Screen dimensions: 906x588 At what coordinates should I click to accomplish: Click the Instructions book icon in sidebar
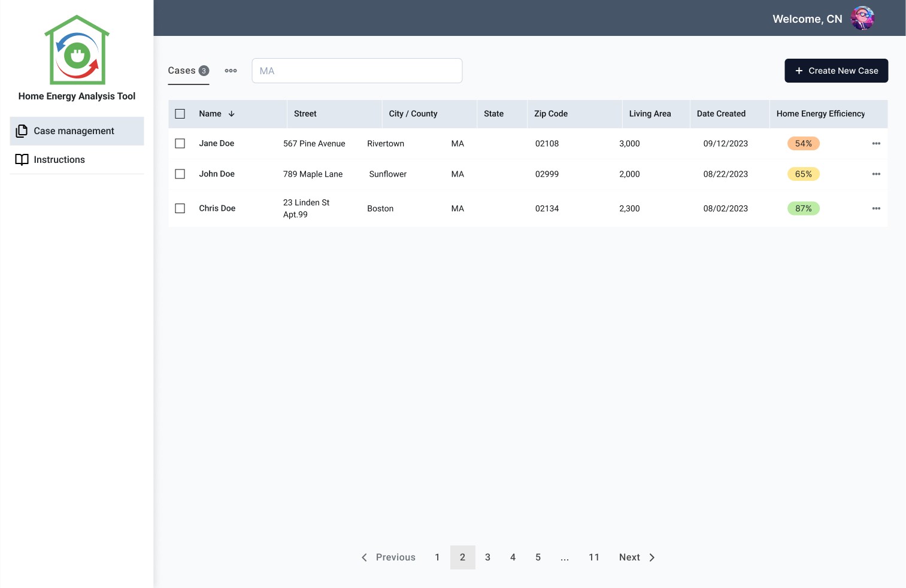[x=22, y=160]
